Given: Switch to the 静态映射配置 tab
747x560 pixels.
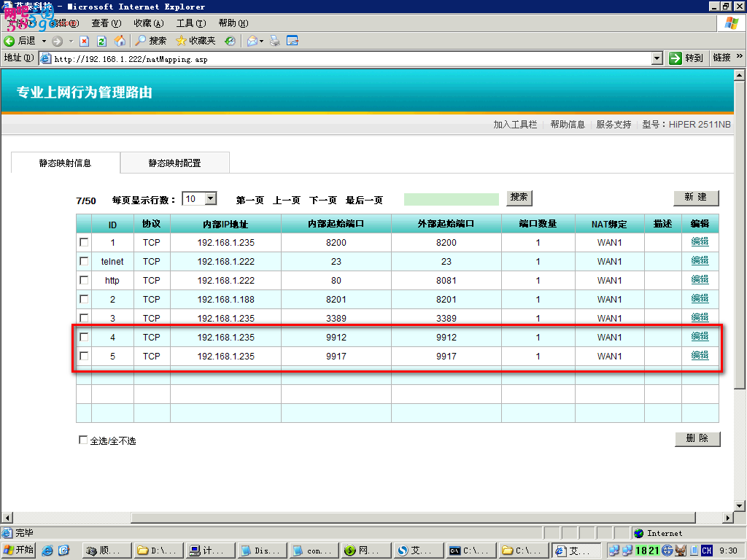Looking at the screenshot, I should (x=175, y=163).
